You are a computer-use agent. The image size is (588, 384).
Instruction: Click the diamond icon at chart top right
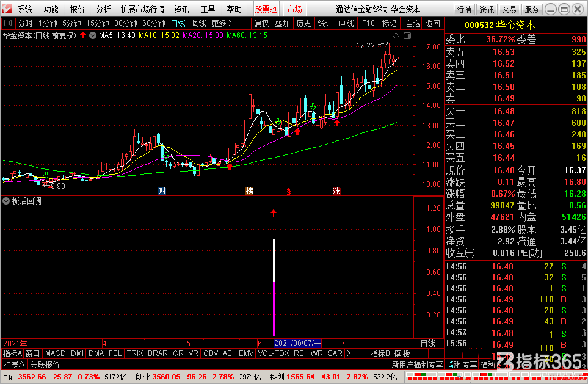[396, 35]
